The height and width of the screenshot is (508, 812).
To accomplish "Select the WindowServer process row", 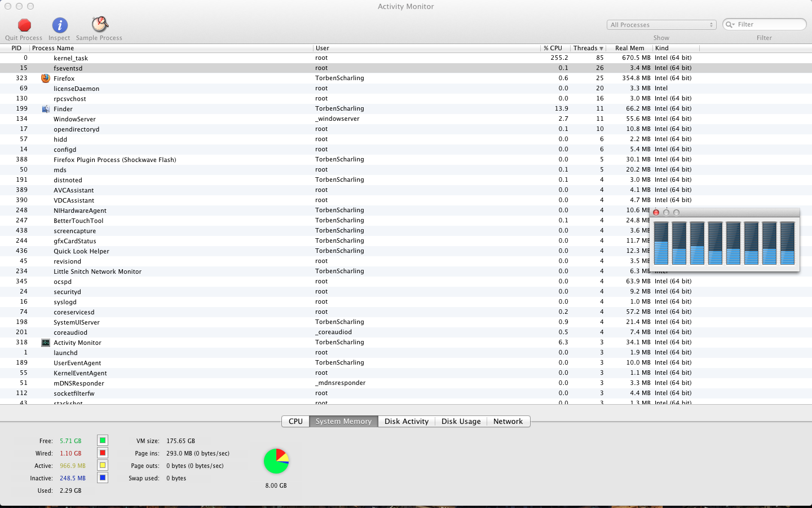I will point(406,119).
